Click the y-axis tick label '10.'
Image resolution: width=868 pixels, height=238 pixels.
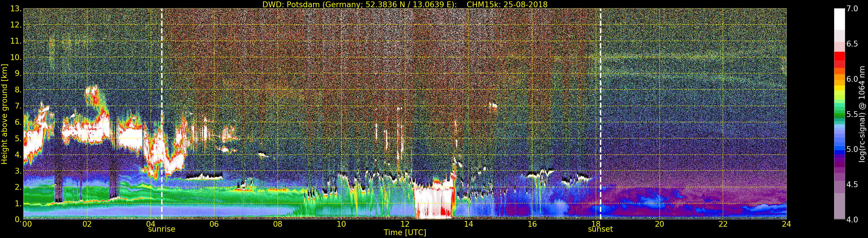point(16,57)
